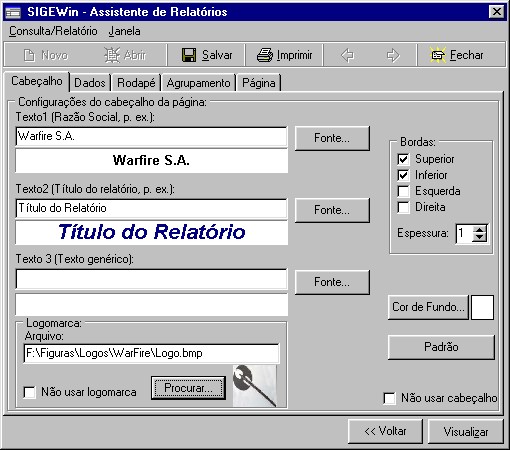This screenshot has height=450, width=510.
Task: Open the Consulta/Relatório menu
Action: tap(53, 31)
